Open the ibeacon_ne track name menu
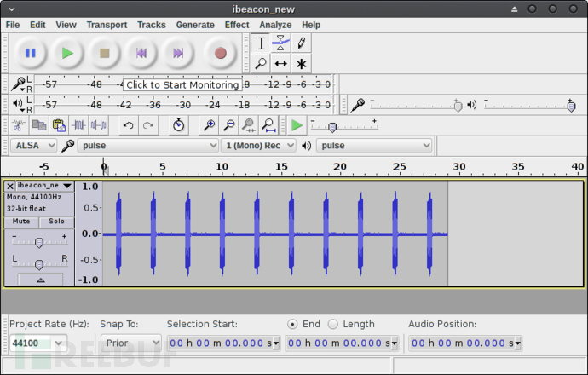This screenshot has width=588, height=375. pyautogui.click(x=44, y=186)
